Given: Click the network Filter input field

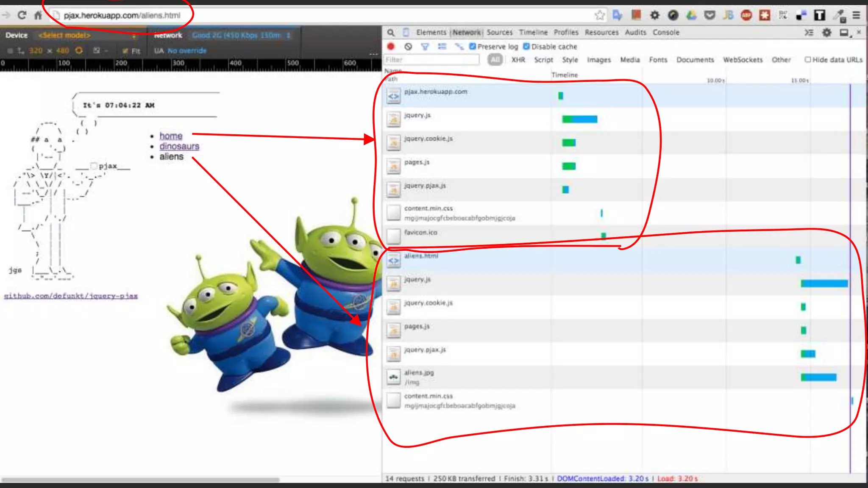Looking at the screenshot, I should pyautogui.click(x=431, y=60).
